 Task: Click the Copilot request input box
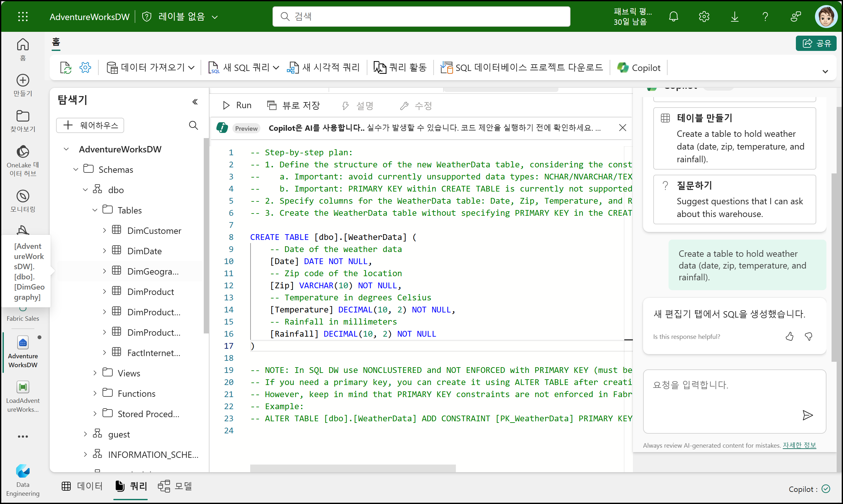tap(734, 402)
